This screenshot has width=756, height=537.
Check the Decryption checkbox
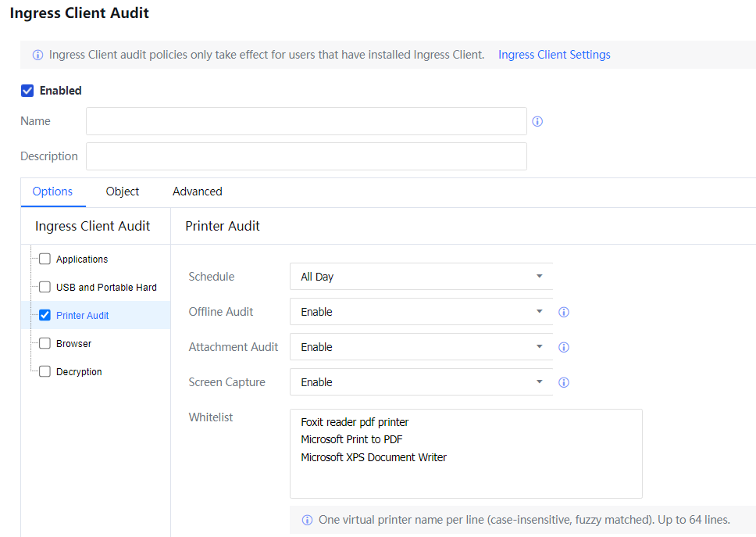(x=45, y=371)
